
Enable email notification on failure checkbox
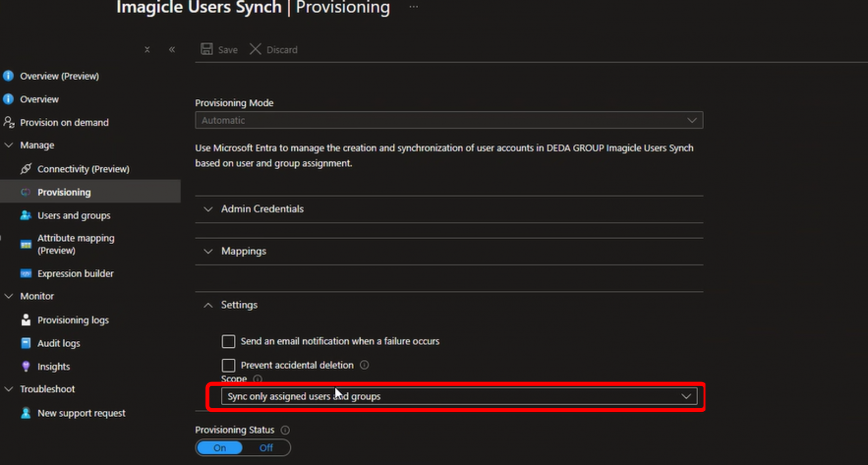[x=228, y=341]
